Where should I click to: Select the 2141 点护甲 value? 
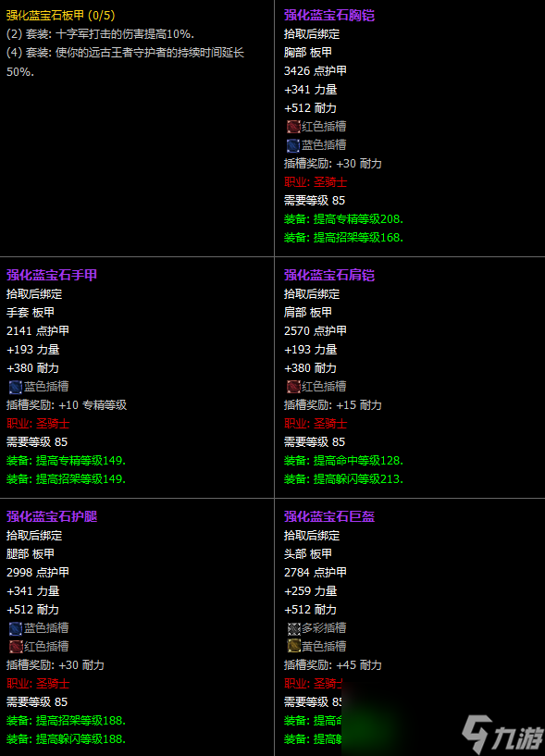[38, 331]
